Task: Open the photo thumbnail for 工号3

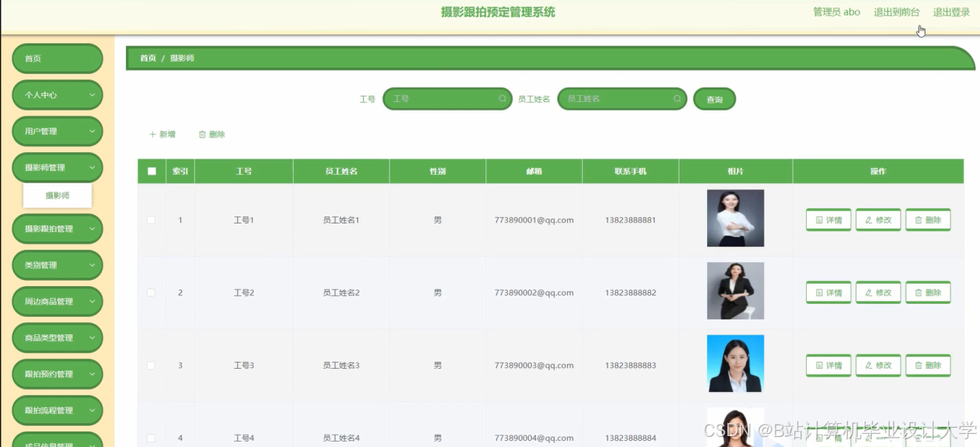Action: (735, 363)
